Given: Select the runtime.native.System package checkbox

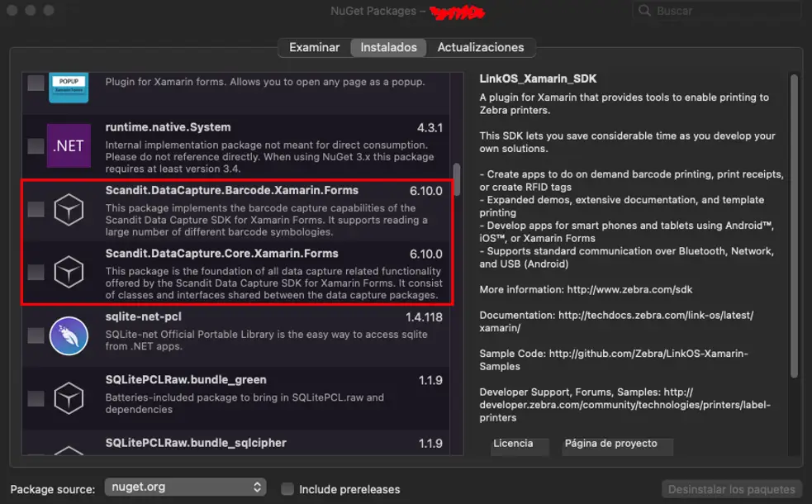Looking at the screenshot, I should click(36, 146).
